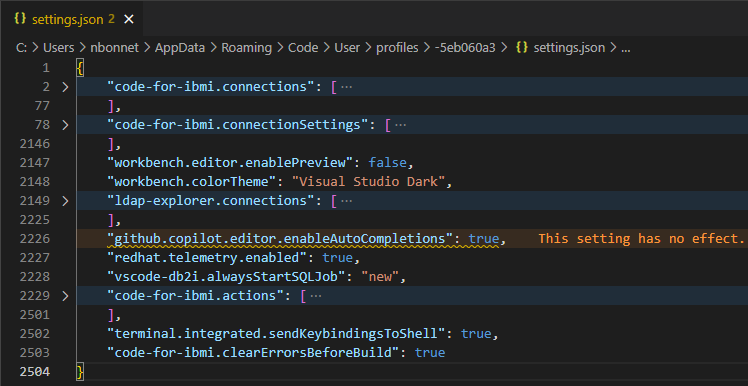Click the Roaming breadcrumb item
The width and height of the screenshot is (748, 386).
(246, 48)
